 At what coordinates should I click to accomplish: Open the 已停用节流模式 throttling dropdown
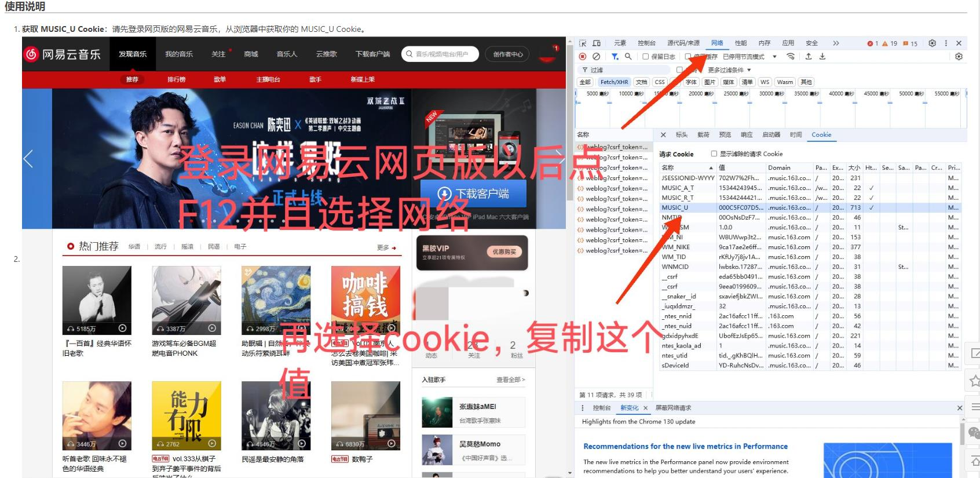749,56
